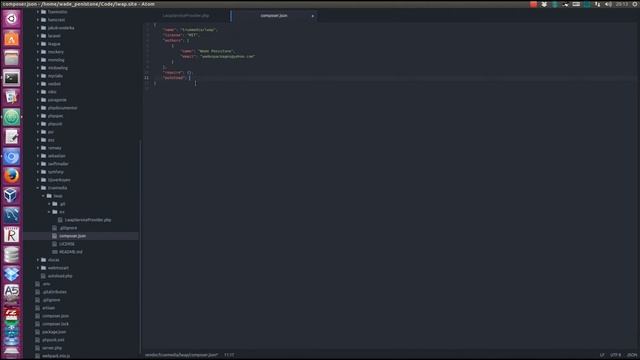Expand the .git folder inside swap
Image resolution: width=640 pixels, height=360 pixels.
pos(49,204)
